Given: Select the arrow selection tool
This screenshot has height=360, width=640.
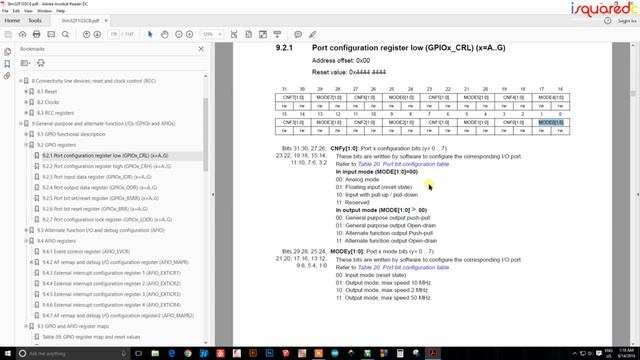Looking at the screenshot, I should pos(150,35).
